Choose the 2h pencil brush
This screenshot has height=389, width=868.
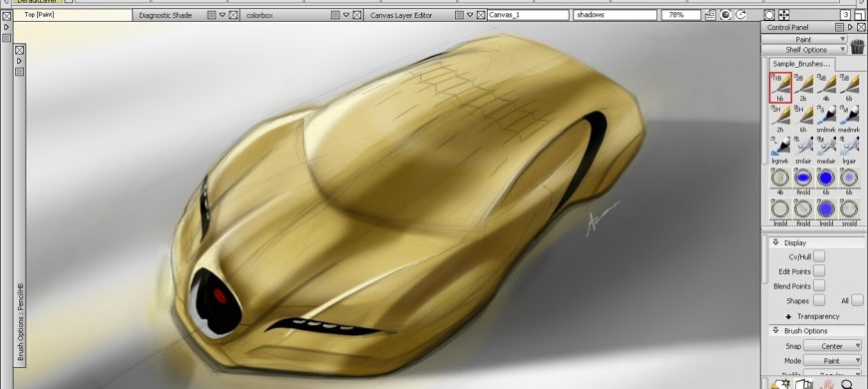(x=780, y=119)
